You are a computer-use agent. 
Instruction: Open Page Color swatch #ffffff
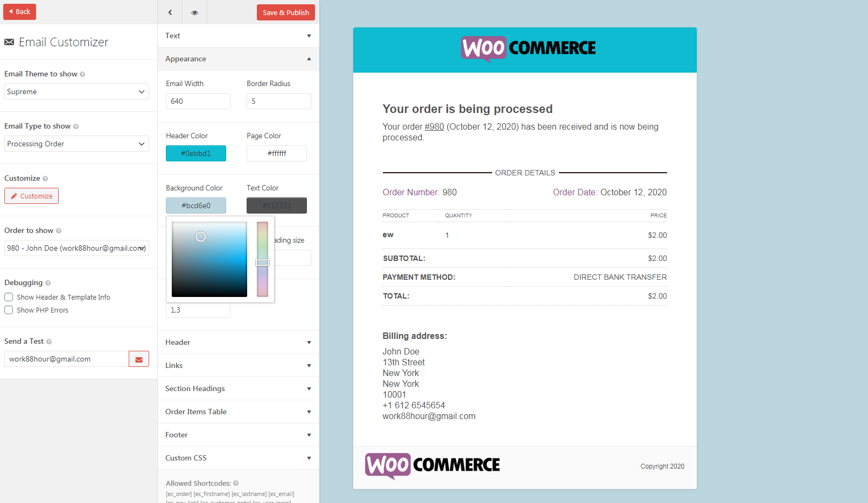click(277, 153)
